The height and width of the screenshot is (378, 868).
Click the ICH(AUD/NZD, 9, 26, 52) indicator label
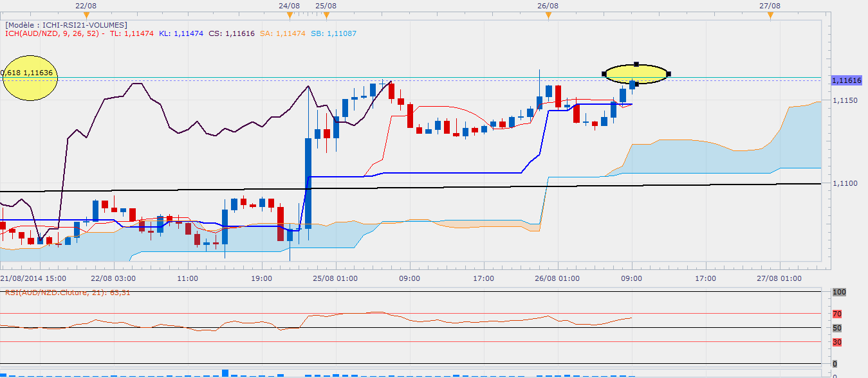click(55, 33)
